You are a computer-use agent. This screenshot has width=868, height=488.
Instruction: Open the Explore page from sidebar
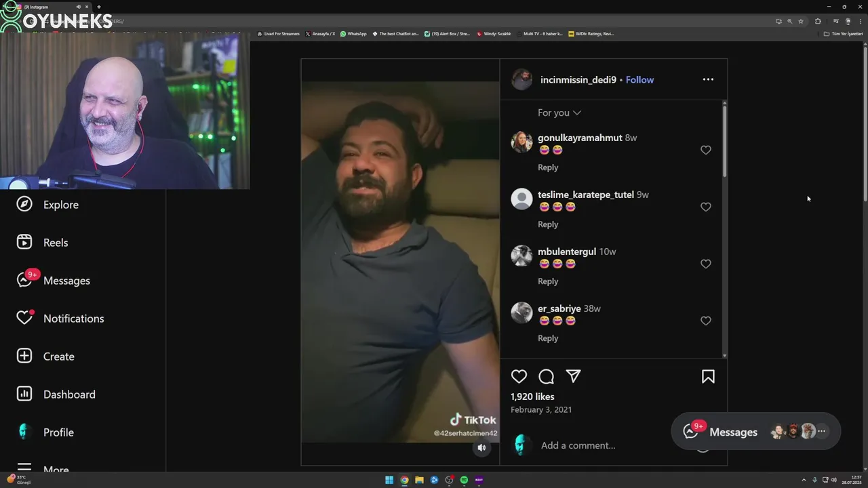pos(47,205)
